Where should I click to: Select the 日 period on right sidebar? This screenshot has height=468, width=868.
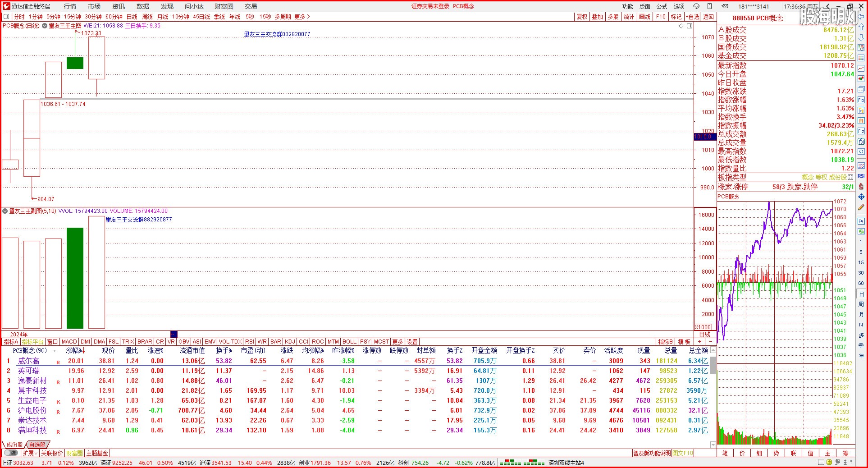coord(861,294)
